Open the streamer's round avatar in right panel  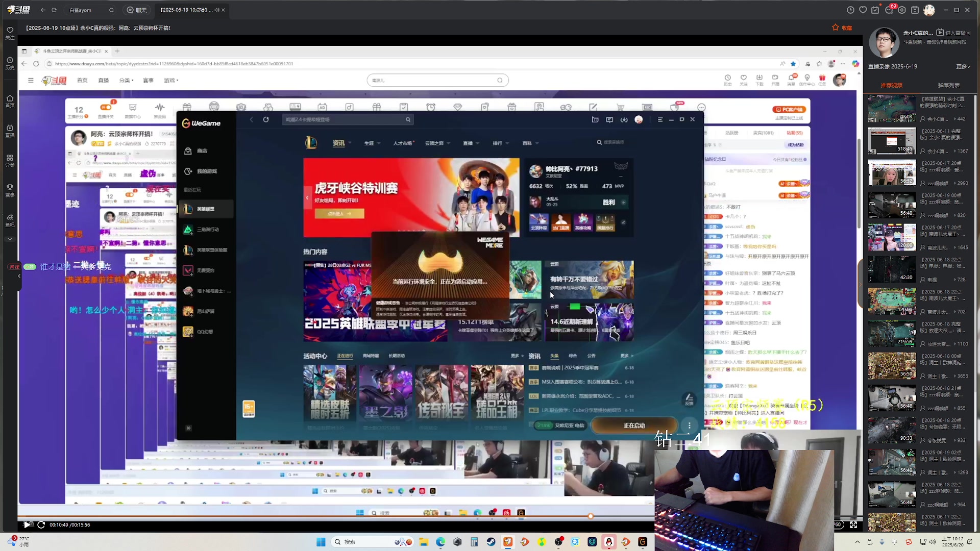884,43
